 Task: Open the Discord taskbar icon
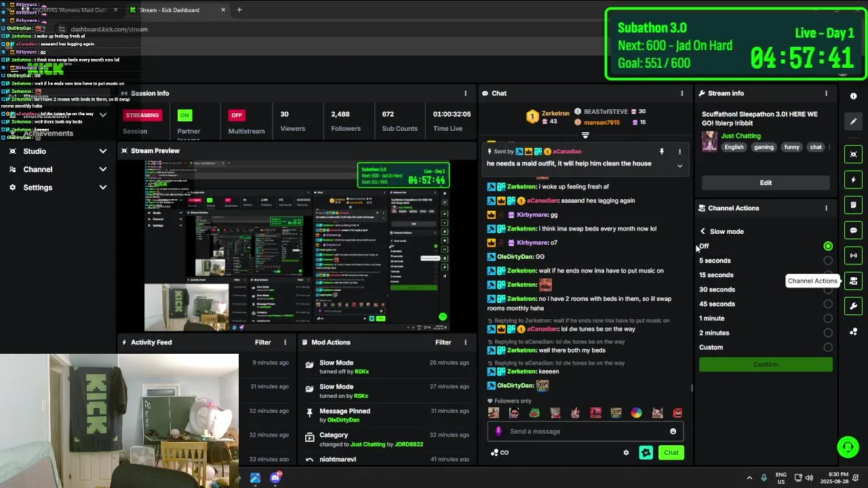coord(275,478)
